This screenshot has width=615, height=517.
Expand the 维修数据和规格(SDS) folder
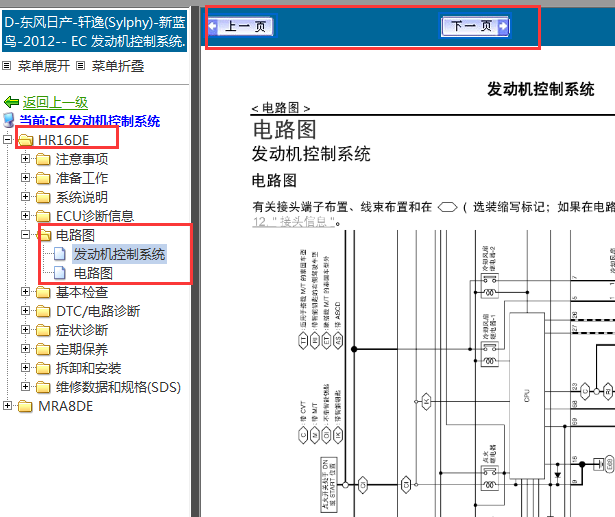point(25,387)
